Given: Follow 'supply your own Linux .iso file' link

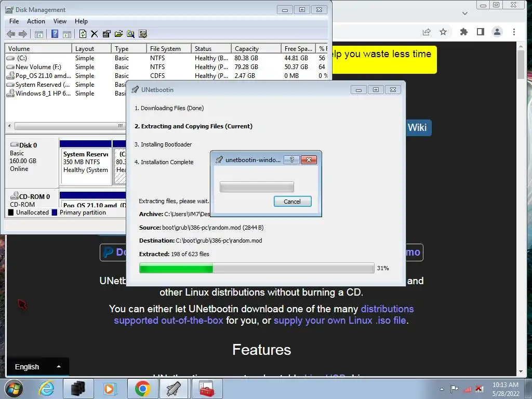Looking at the screenshot, I should 340,320.
